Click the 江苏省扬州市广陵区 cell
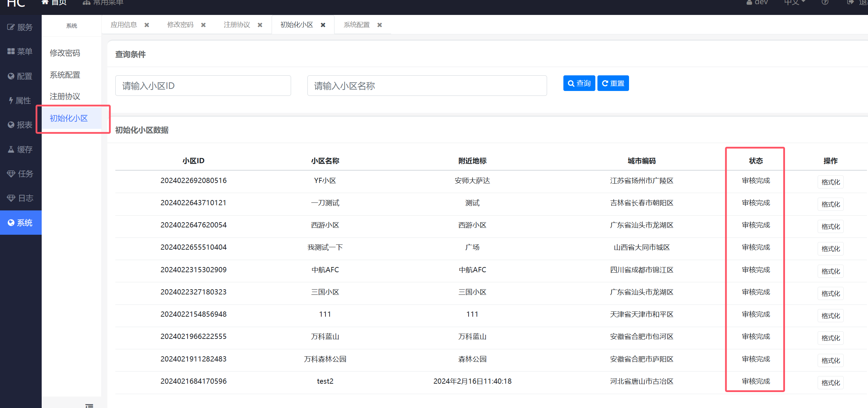 coord(642,181)
